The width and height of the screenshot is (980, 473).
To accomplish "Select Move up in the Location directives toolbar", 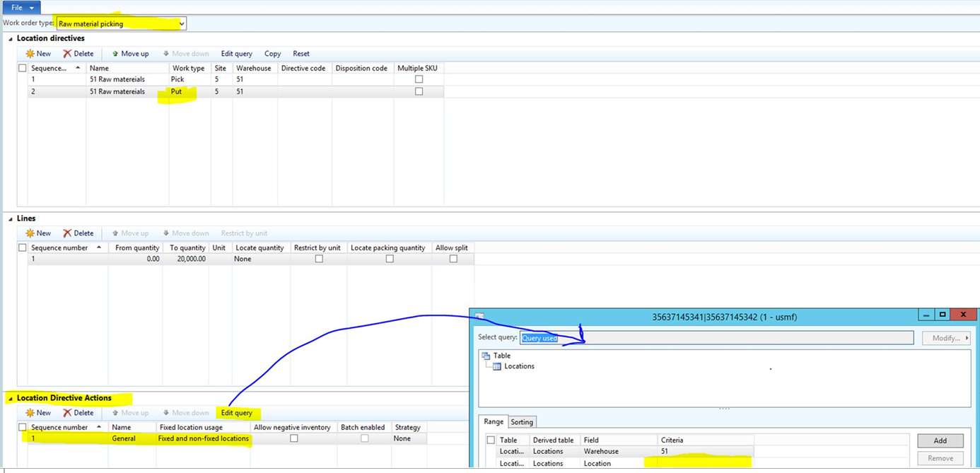I will pyautogui.click(x=130, y=53).
